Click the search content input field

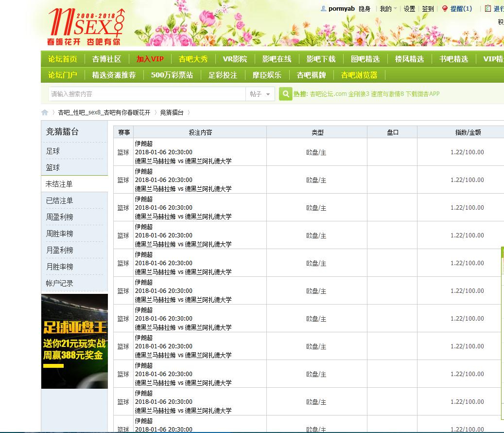147,94
